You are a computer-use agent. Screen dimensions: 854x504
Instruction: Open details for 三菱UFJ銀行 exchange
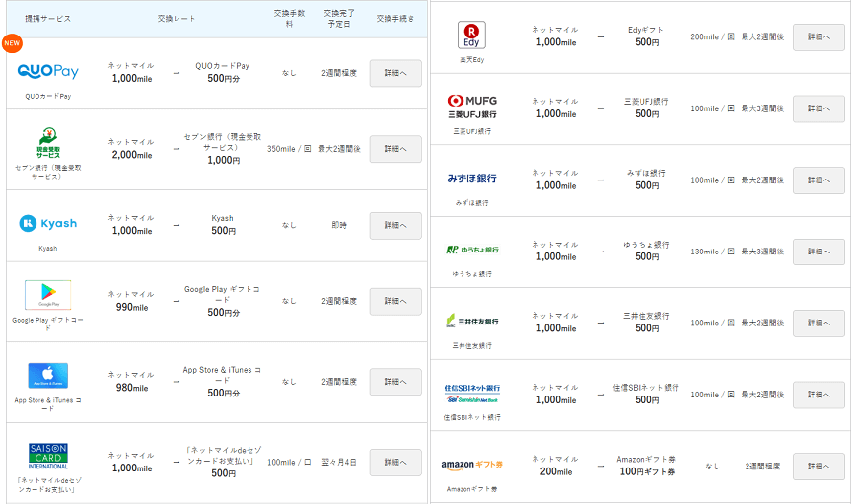818,108
